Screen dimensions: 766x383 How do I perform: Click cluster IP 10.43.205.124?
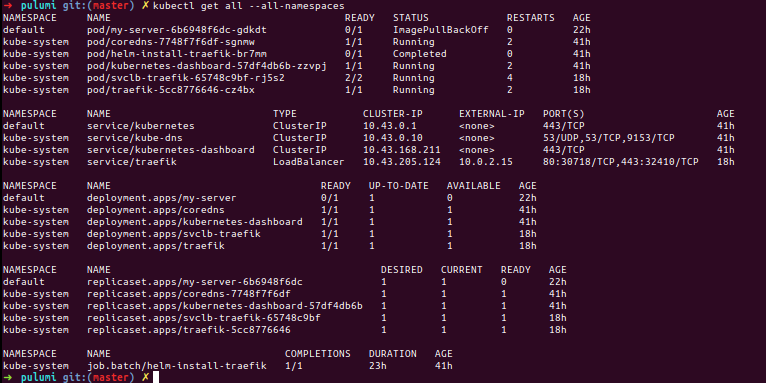[x=402, y=162]
